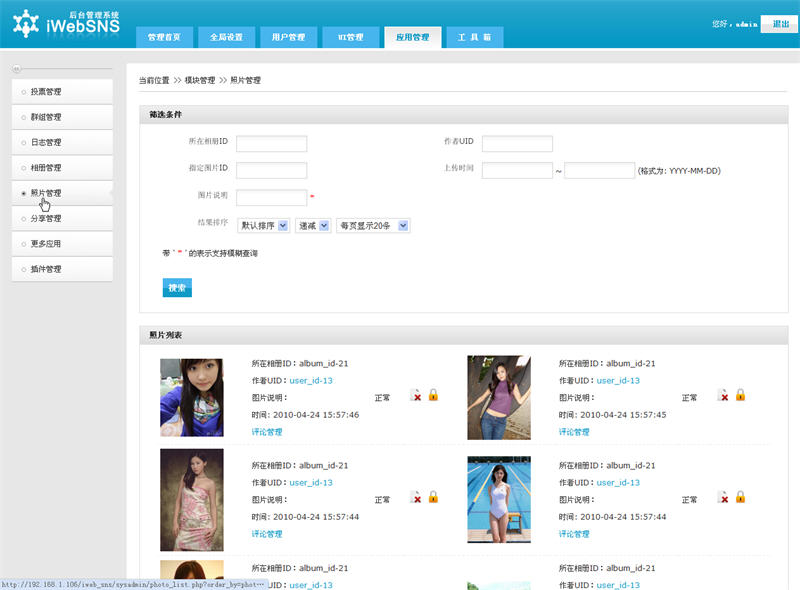Collapse the sidebar using the top toggle icon
Image resolution: width=800 pixels, height=590 pixels.
pyautogui.click(x=17, y=68)
